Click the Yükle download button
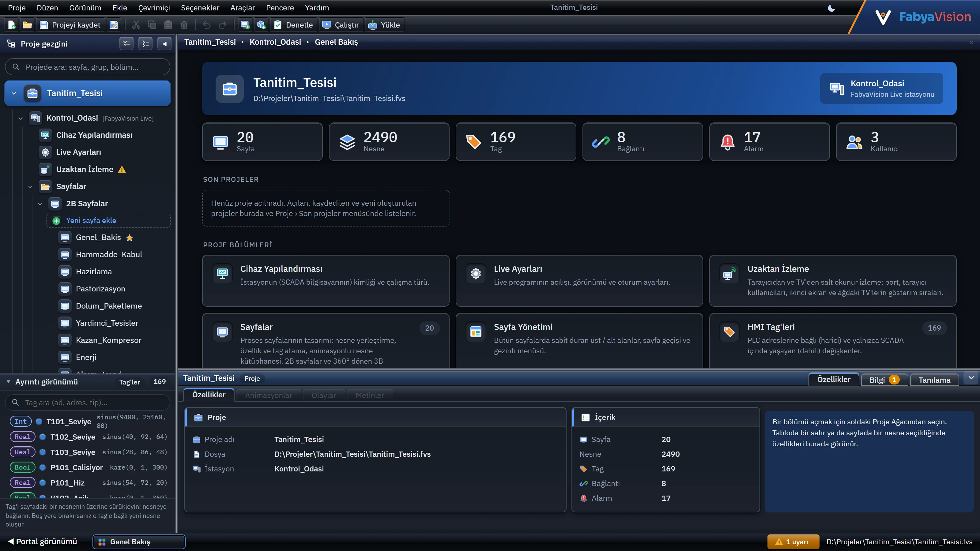This screenshot has height=551, width=980. click(384, 25)
